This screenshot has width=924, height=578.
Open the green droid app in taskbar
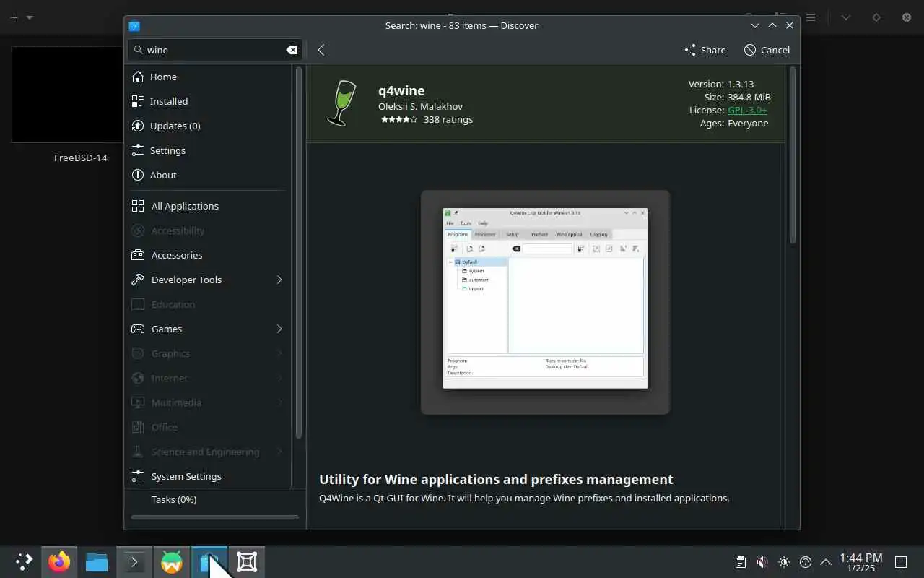(172, 562)
